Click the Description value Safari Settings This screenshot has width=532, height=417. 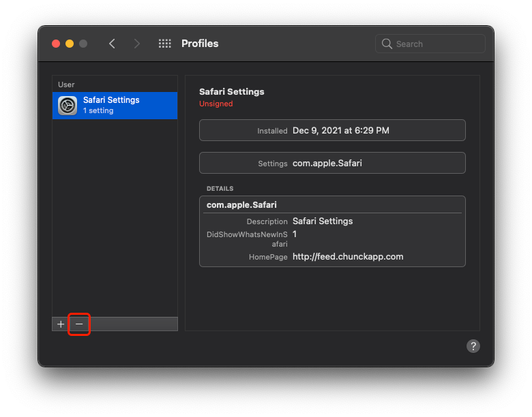323,221
